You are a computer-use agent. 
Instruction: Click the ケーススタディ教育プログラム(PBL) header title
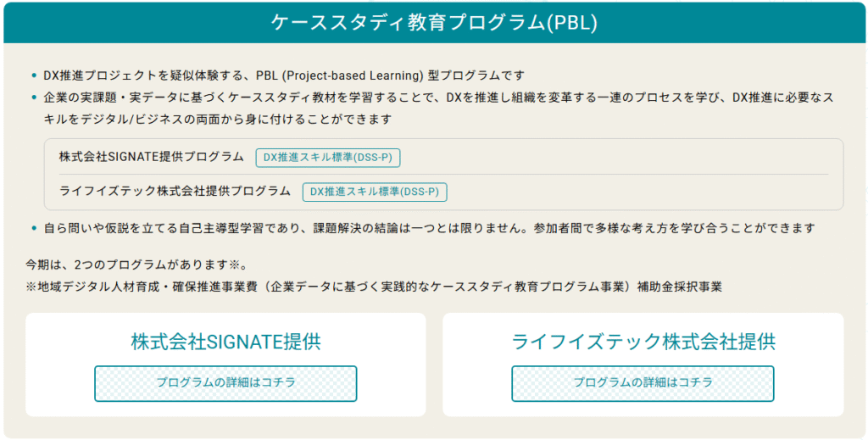coord(434,23)
